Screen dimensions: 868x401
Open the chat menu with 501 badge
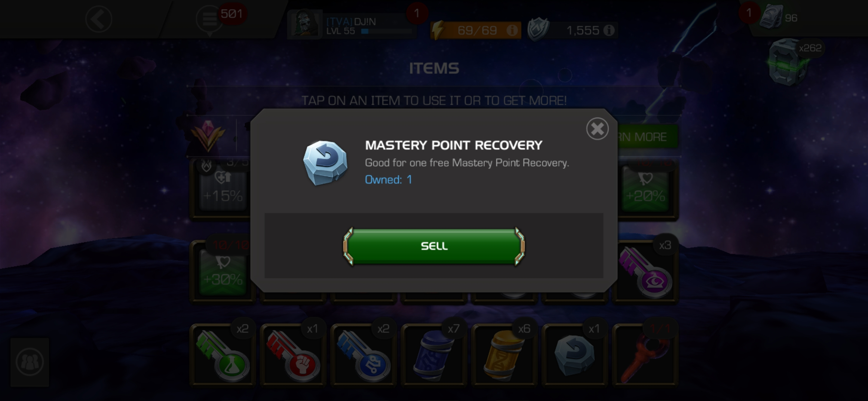coord(210,19)
